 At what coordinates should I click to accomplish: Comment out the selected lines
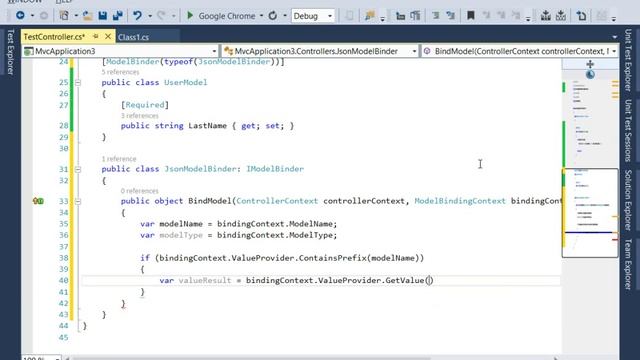pos(436,16)
